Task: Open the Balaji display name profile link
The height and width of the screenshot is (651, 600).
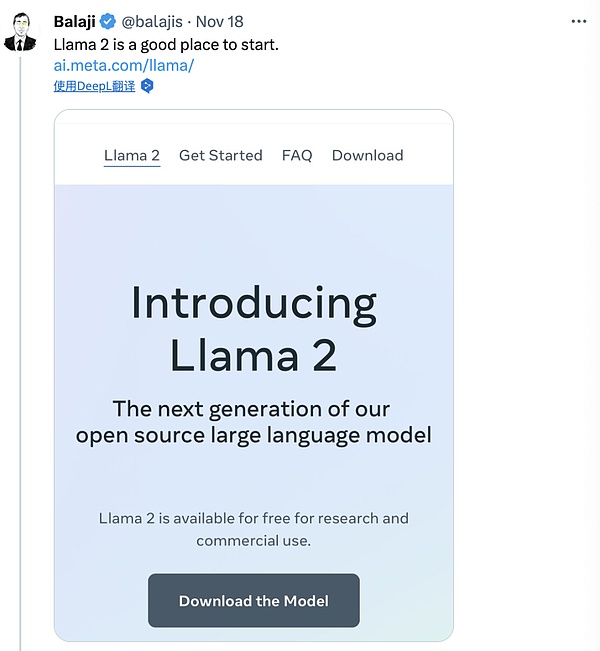Action: pyautogui.click(x=75, y=22)
